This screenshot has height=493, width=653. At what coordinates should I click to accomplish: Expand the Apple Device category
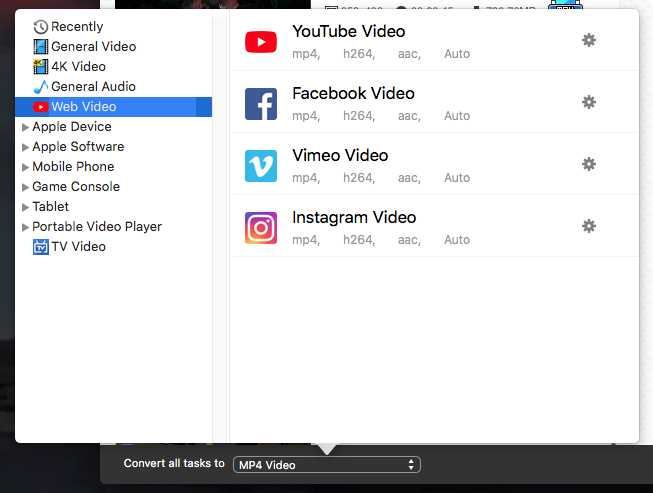(x=25, y=127)
